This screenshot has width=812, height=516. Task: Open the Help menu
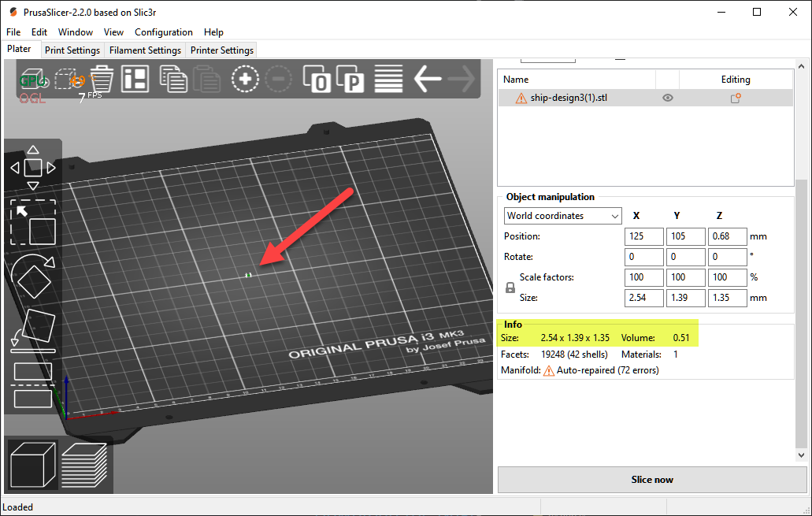(x=213, y=32)
